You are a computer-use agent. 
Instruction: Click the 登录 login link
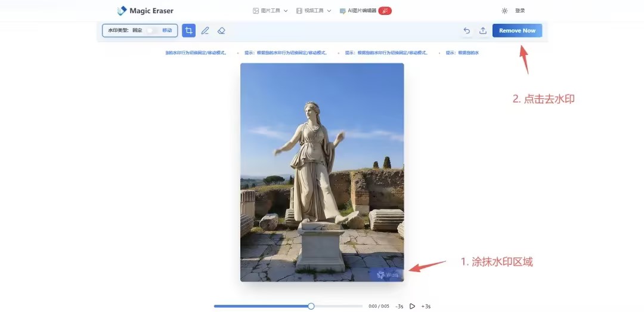point(520,11)
